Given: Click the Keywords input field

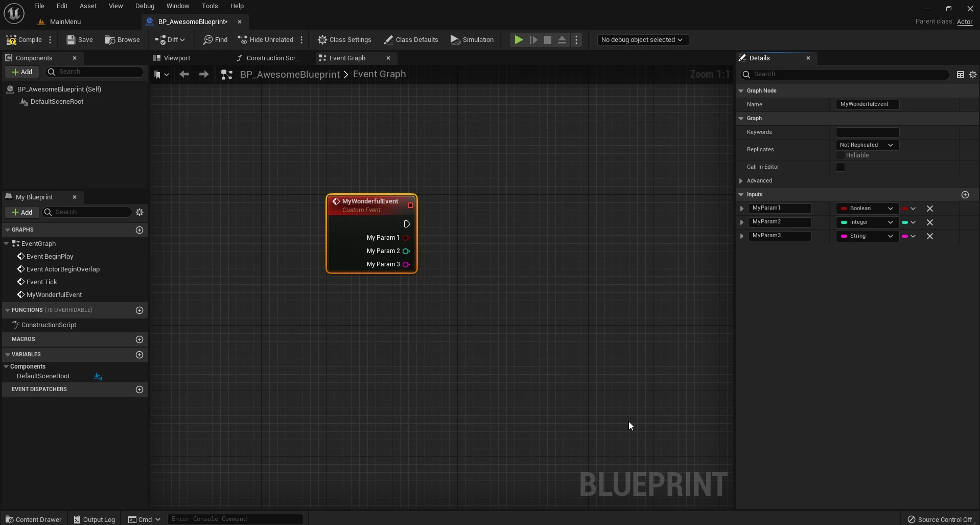Looking at the screenshot, I should click(x=867, y=132).
